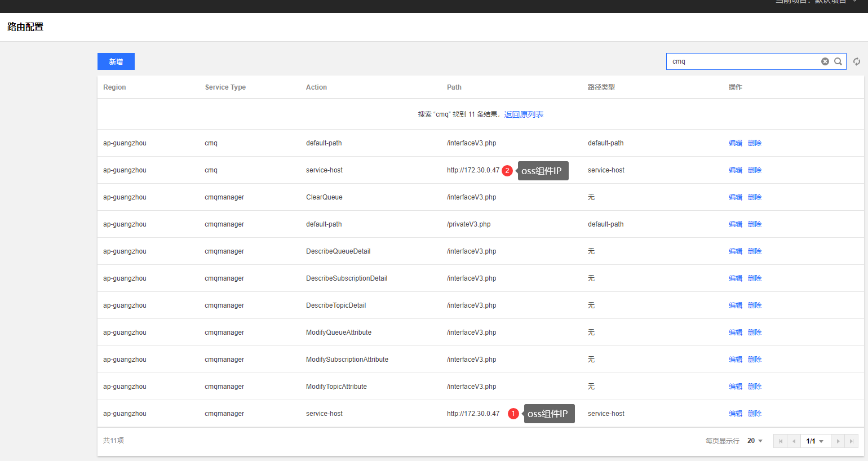Image resolution: width=868 pixels, height=461 pixels.
Task: Open rows-per-page 20 dropdown
Action: [x=755, y=441]
